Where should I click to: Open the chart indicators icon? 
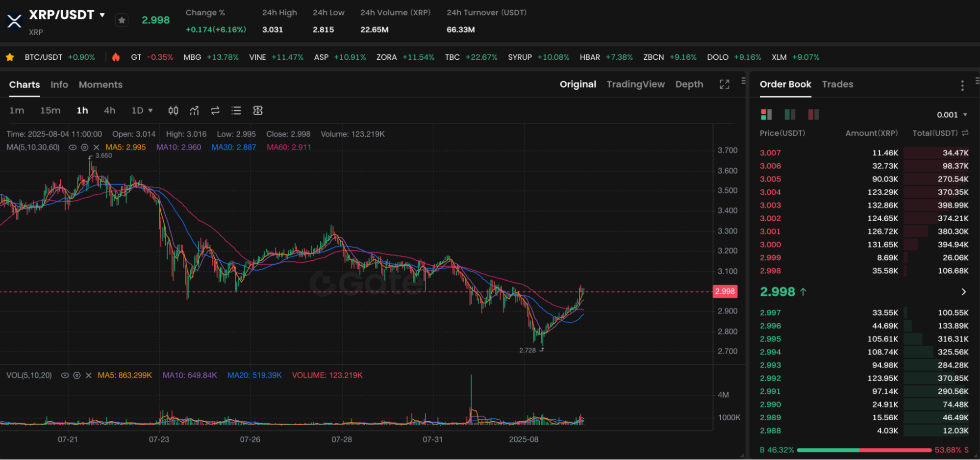click(194, 111)
